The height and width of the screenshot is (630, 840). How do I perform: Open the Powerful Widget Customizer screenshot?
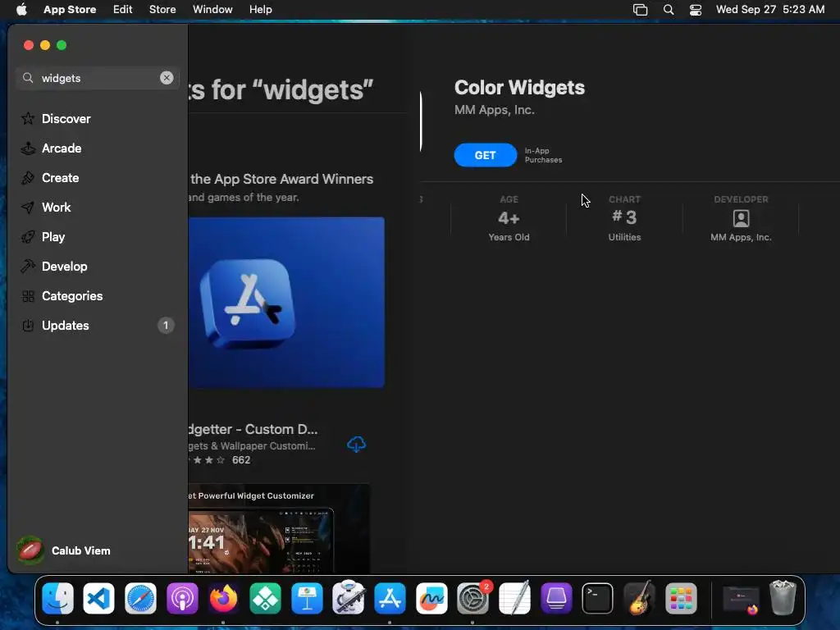coord(279,529)
